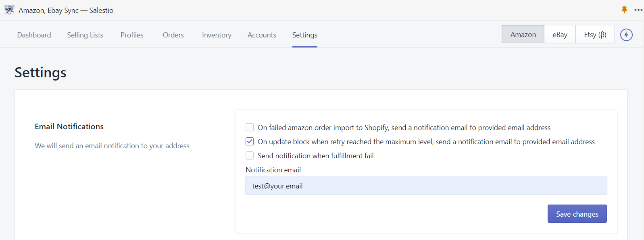Viewport: 644px width, 240px height.
Task: Open the three-dots more options menu
Action: (638, 10)
